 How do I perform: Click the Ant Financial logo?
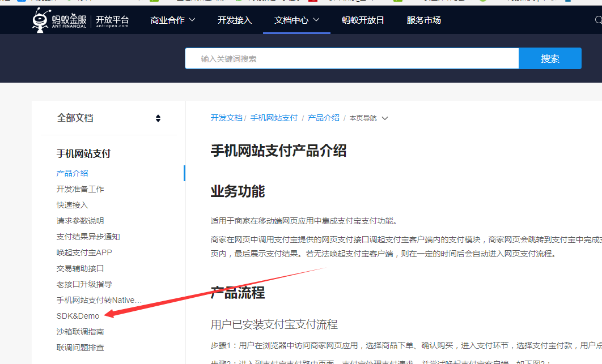[60, 20]
